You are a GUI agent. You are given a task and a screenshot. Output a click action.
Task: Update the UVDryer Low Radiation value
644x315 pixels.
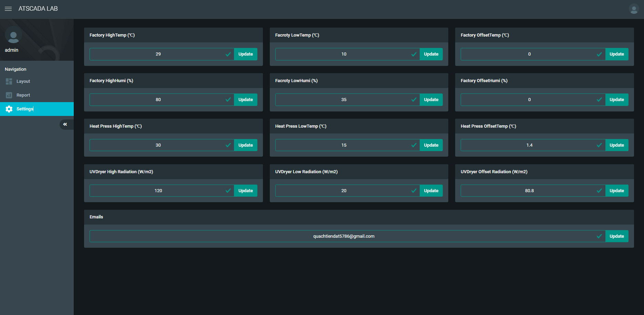coord(431,191)
